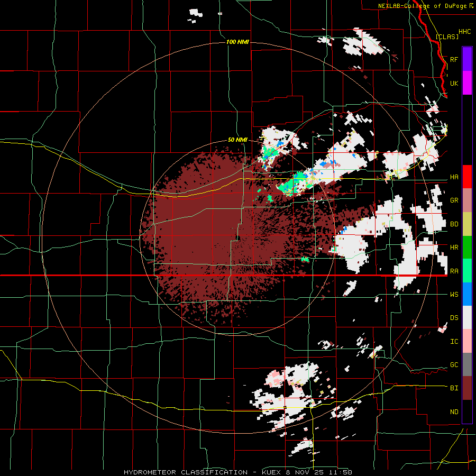Click the '8 NOV 25 11:50' timestamp text
476x476 pixels.
[x=319, y=472]
